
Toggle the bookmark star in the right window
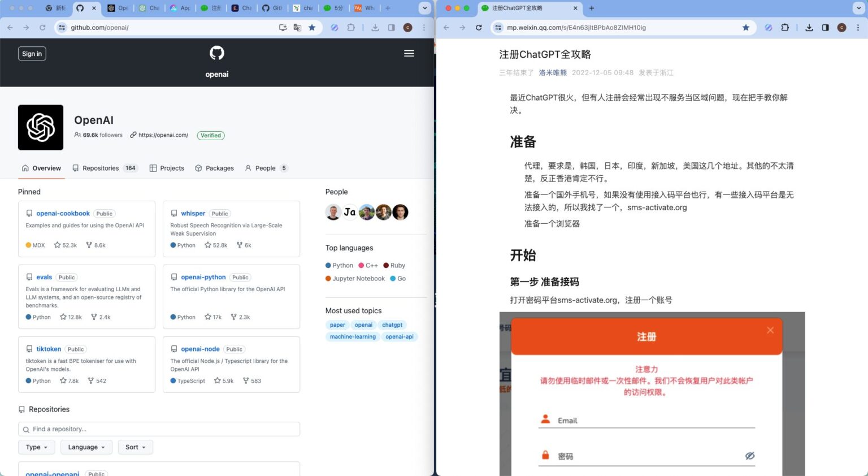[746, 27]
